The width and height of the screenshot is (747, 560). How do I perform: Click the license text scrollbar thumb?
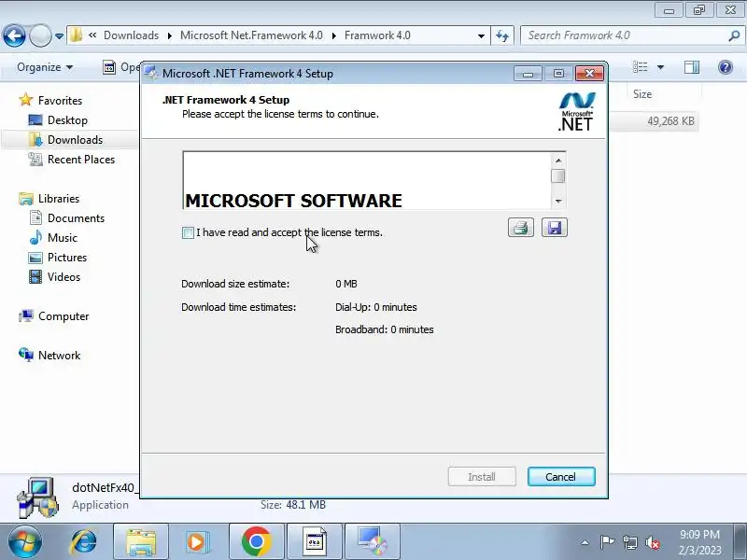click(557, 175)
